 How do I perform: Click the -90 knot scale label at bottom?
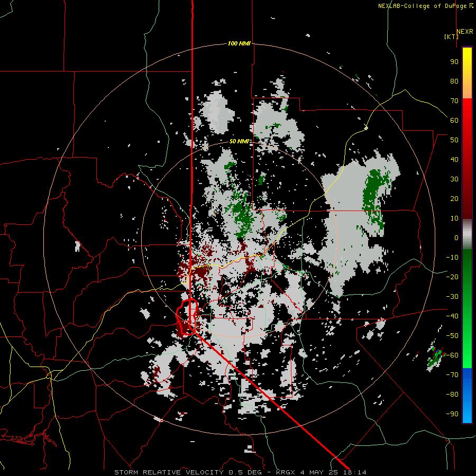coord(452,414)
